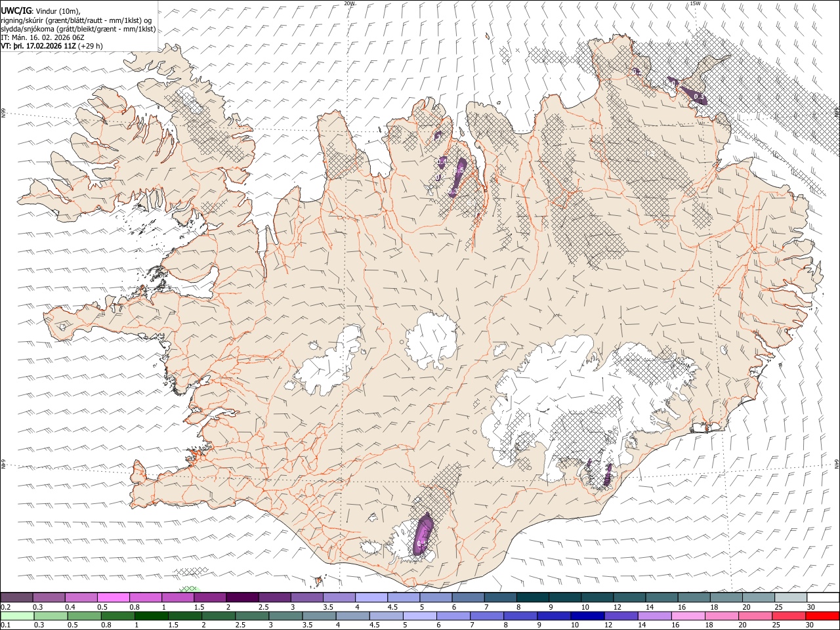Viewport: 840px width, 630px height.
Task: Click the bright pink 0.5 swatch in the top legend row
Action: coord(113,597)
